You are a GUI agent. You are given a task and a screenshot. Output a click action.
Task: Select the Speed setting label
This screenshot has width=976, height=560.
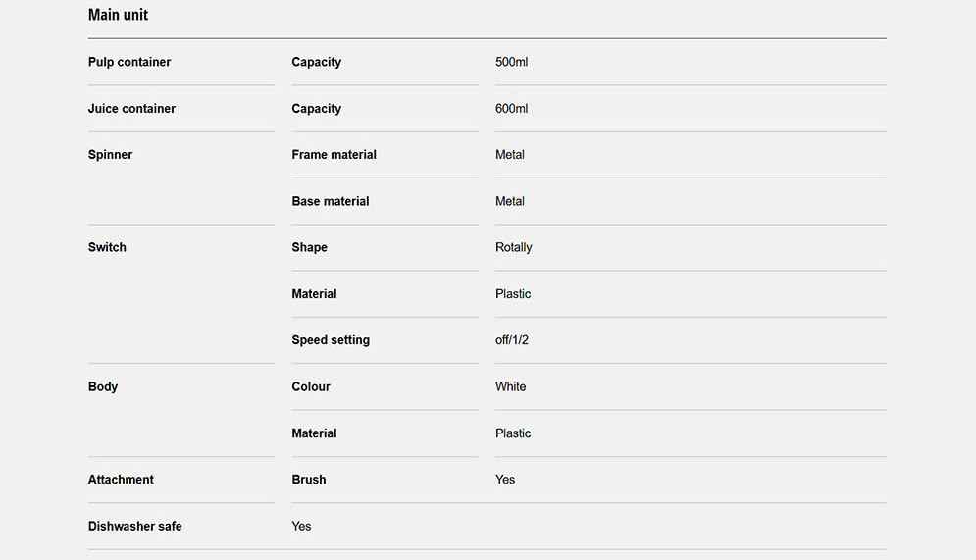coord(331,340)
